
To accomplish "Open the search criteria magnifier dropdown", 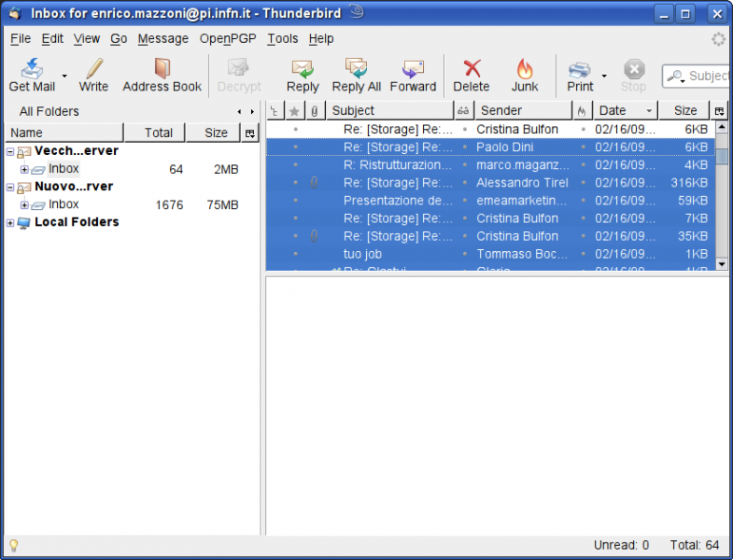I will 676,76.
